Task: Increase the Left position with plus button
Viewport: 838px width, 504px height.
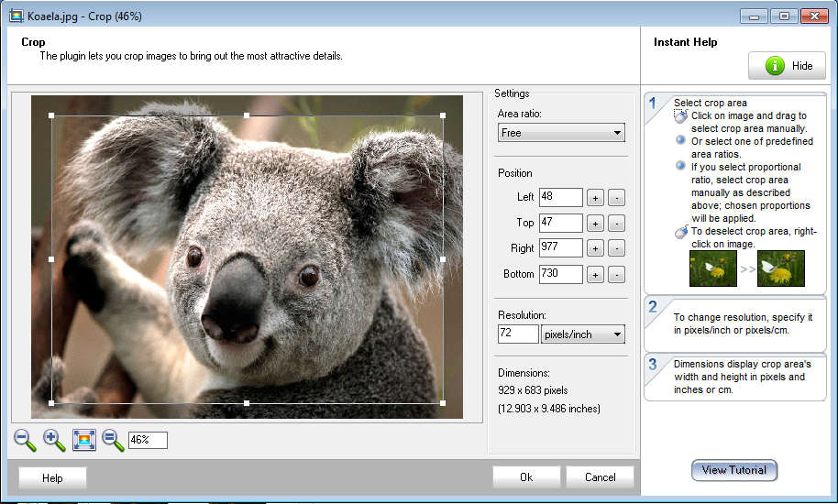Action: (594, 197)
